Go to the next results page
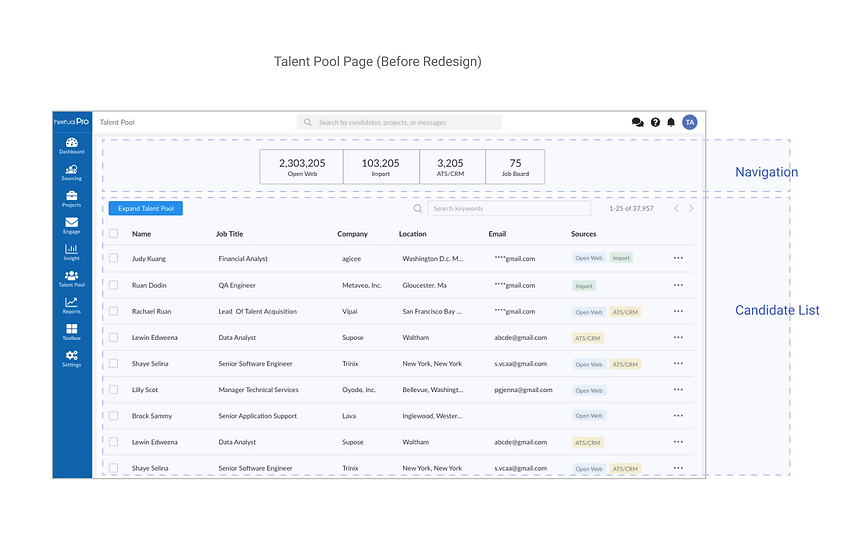 (691, 209)
